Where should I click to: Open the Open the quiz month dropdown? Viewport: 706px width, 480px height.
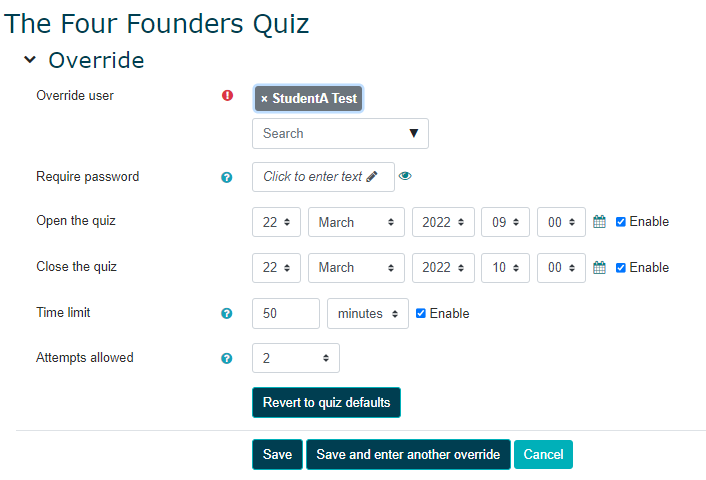click(x=355, y=222)
